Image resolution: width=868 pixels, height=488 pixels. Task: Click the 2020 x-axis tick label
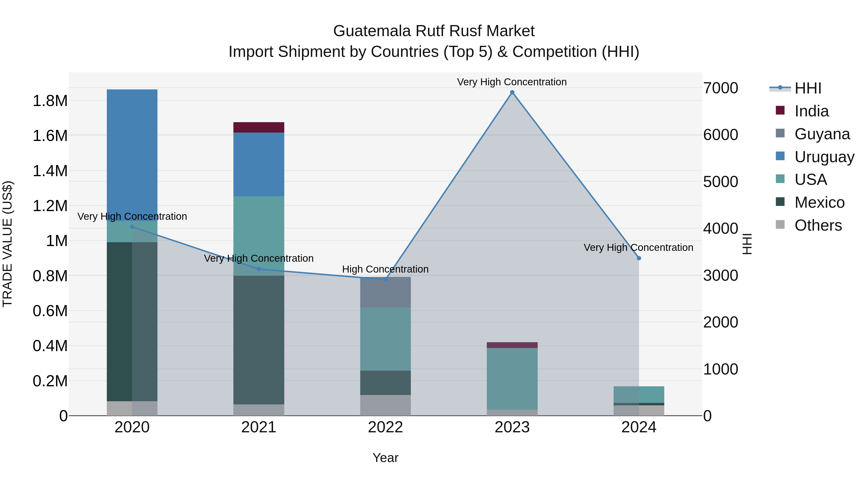(132, 427)
